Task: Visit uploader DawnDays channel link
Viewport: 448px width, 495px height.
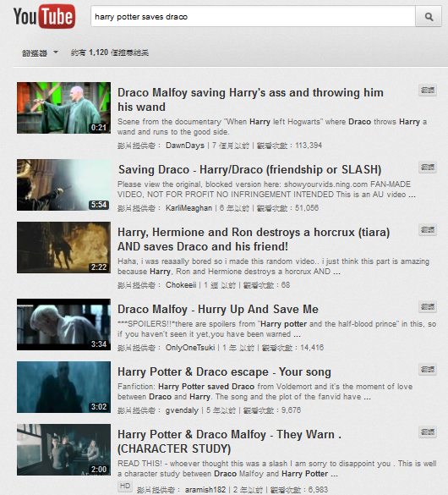Action: pos(185,146)
